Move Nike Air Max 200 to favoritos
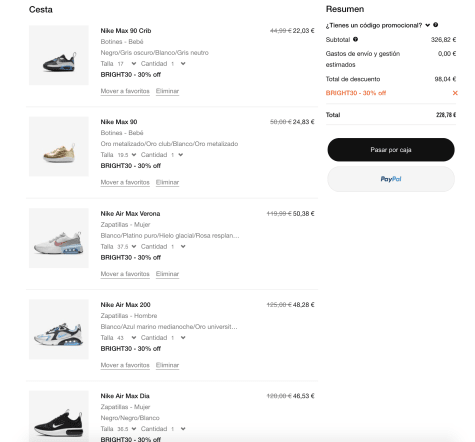475x442 pixels. coord(125,365)
